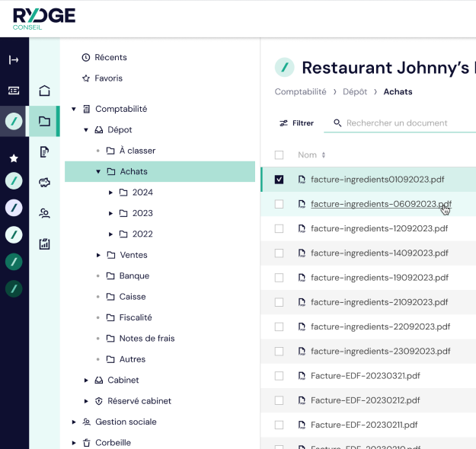Expand the Ventes folder
The image size is (476, 449).
98,255
